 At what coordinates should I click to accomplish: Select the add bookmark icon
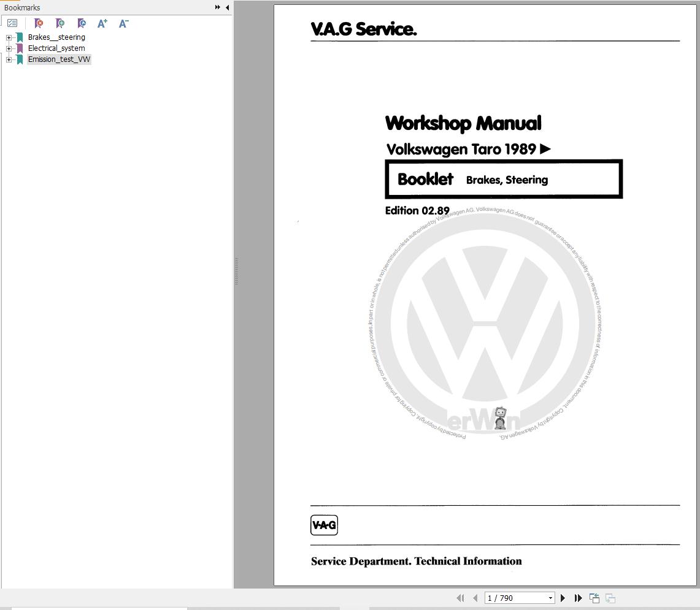pyautogui.click(x=60, y=23)
